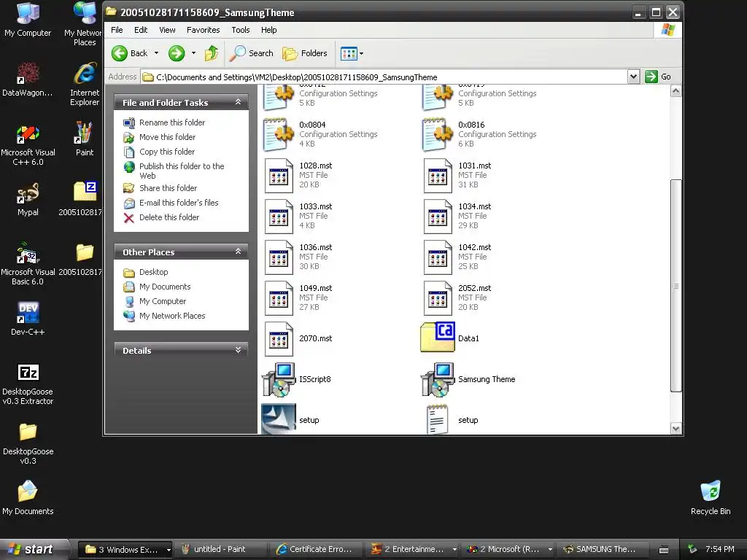Select the 2052.mst file icon

pos(438,298)
